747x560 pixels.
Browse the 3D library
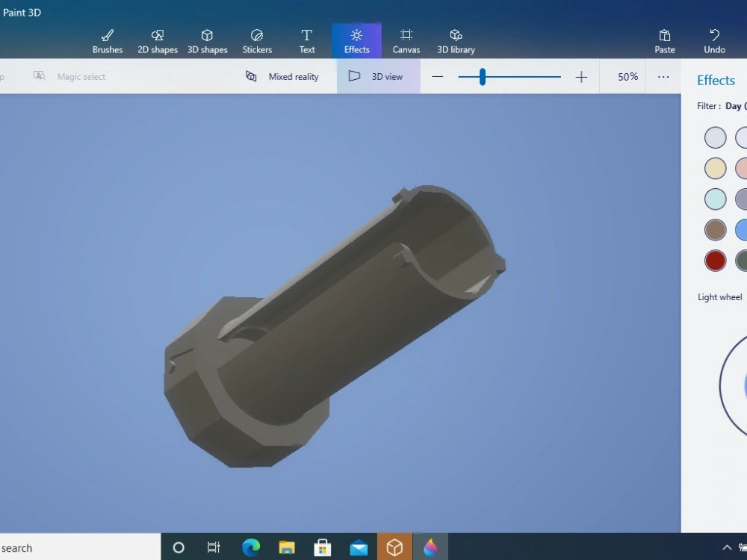[x=456, y=40]
